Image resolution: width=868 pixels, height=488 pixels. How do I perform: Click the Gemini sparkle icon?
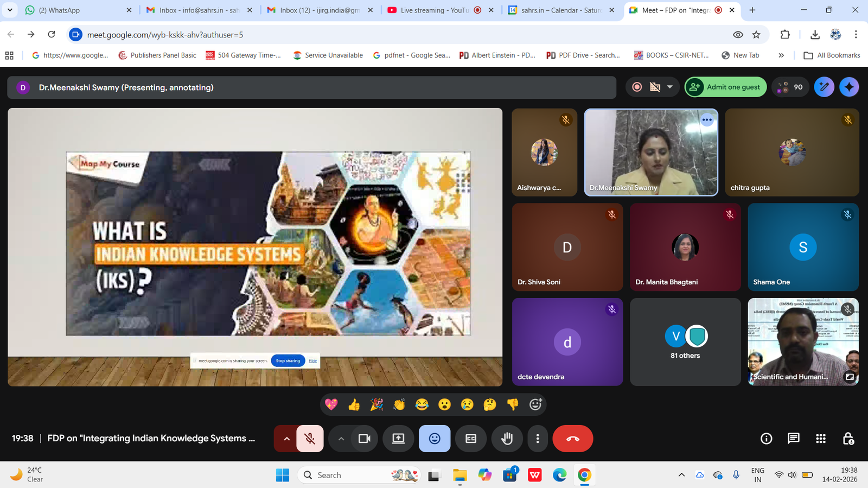tap(848, 87)
